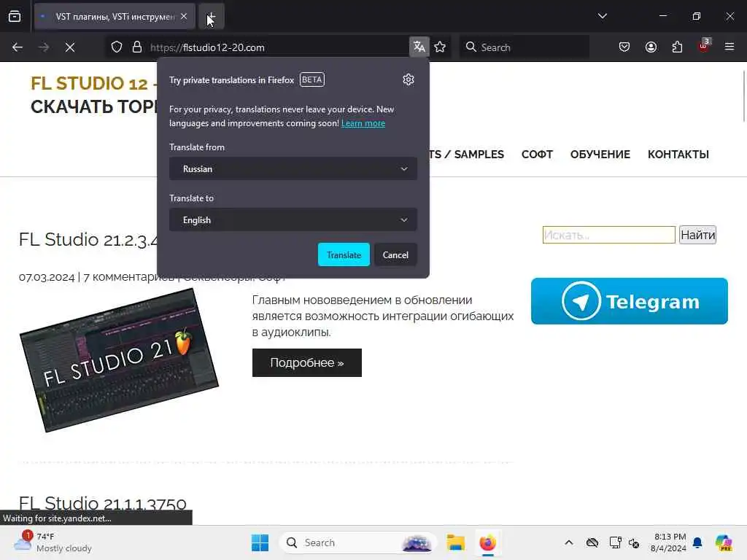The width and height of the screenshot is (747, 560).
Task: Open the Pocket save icon
Action: 624,47
